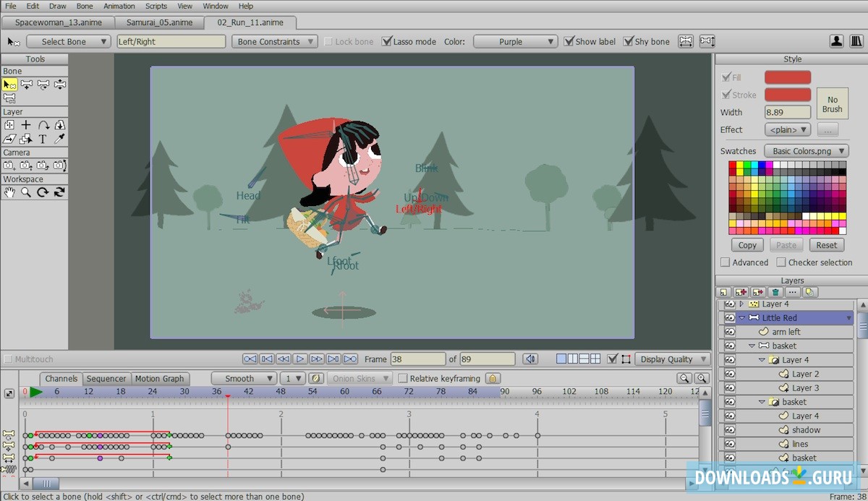
Task: Select the Pan workspace tool
Action: click(11, 192)
